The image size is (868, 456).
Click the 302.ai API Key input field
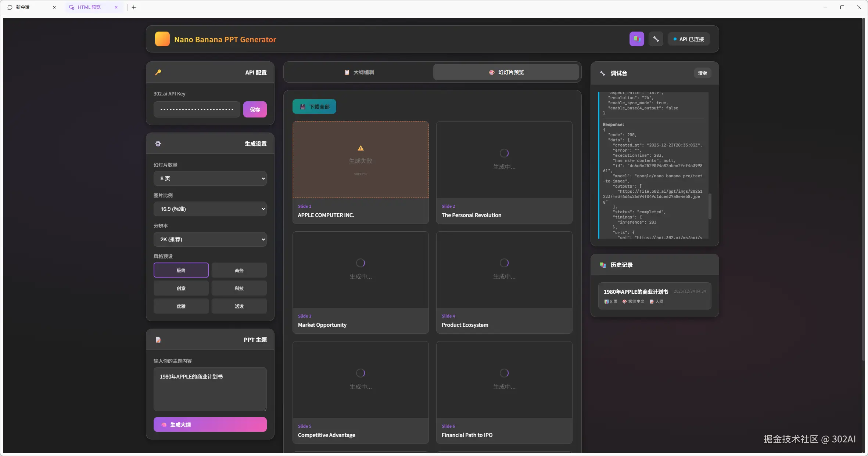(x=197, y=109)
